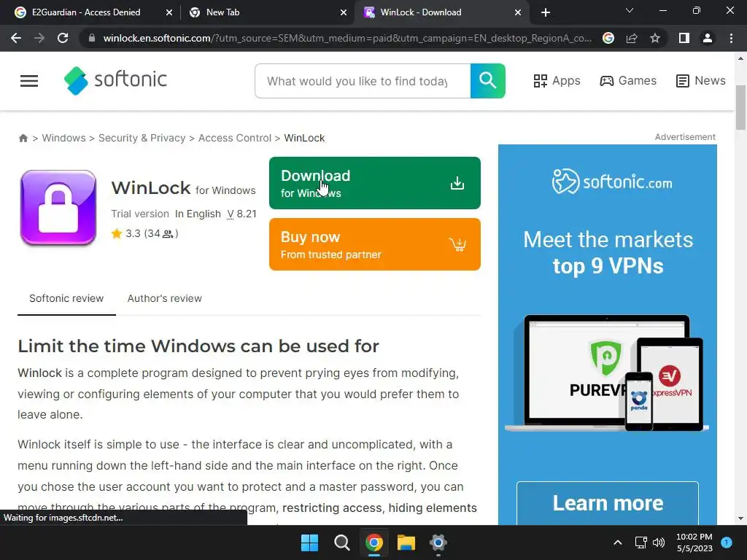Click the volume speaker tray icon
This screenshot has width=747, height=560.
(659, 542)
